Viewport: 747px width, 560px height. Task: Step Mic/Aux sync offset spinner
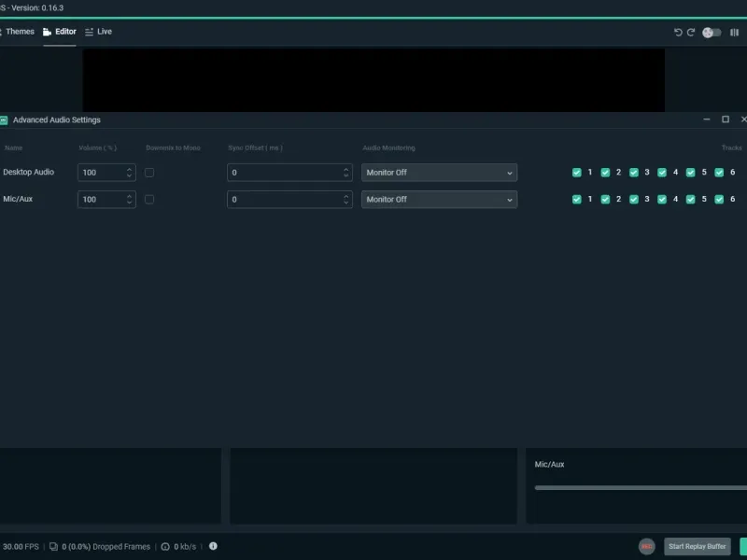click(x=345, y=199)
